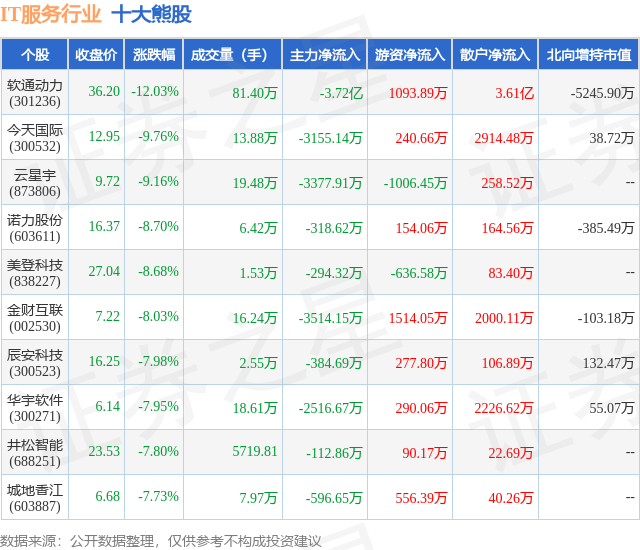Click the -9.16% change value
The width and height of the screenshot is (640, 550).
pos(158,181)
